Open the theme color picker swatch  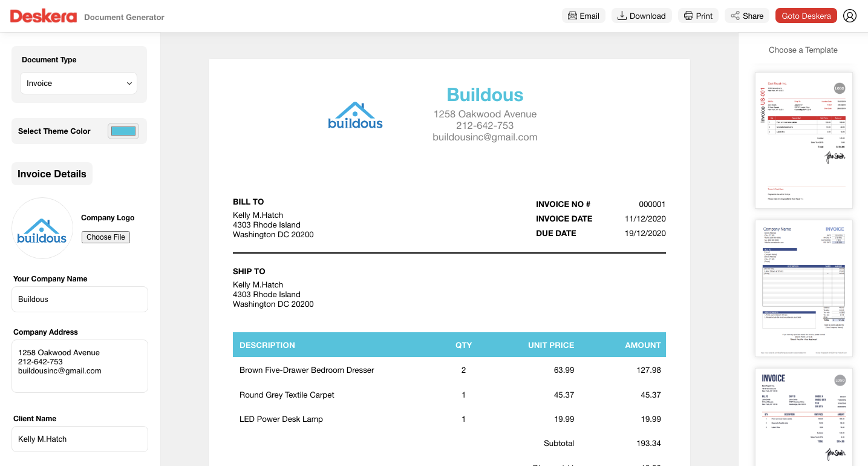pos(123,131)
